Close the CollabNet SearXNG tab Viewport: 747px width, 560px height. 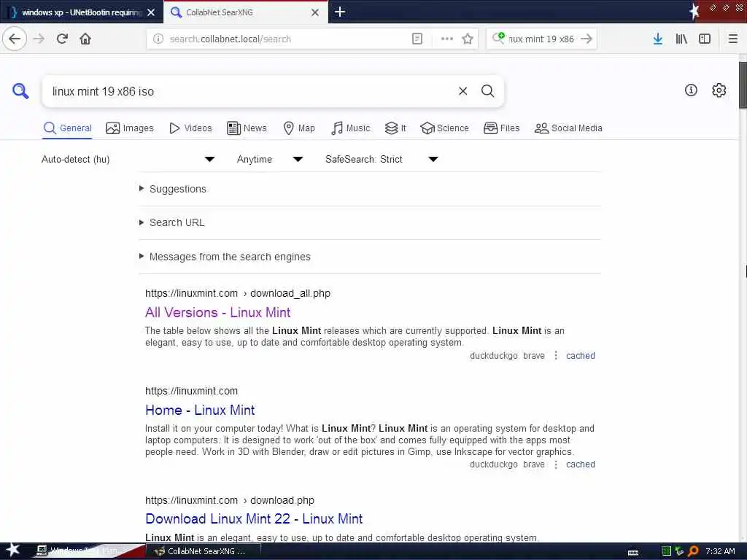click(315, 12)
